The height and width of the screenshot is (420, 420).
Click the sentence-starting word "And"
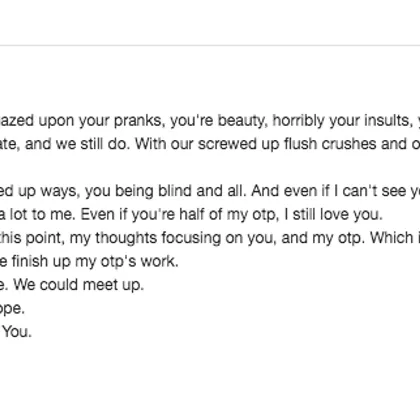click(x=265, y=191)
